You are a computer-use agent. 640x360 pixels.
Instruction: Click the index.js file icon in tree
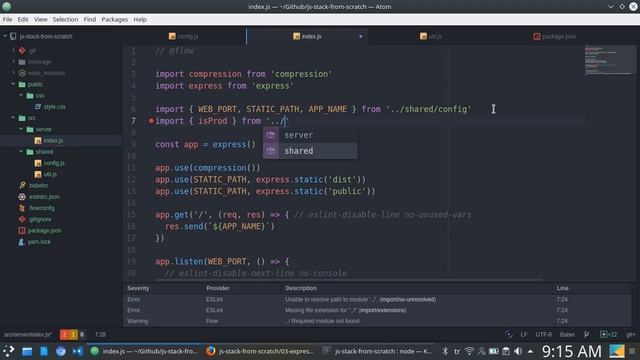(x=38, y=140)
